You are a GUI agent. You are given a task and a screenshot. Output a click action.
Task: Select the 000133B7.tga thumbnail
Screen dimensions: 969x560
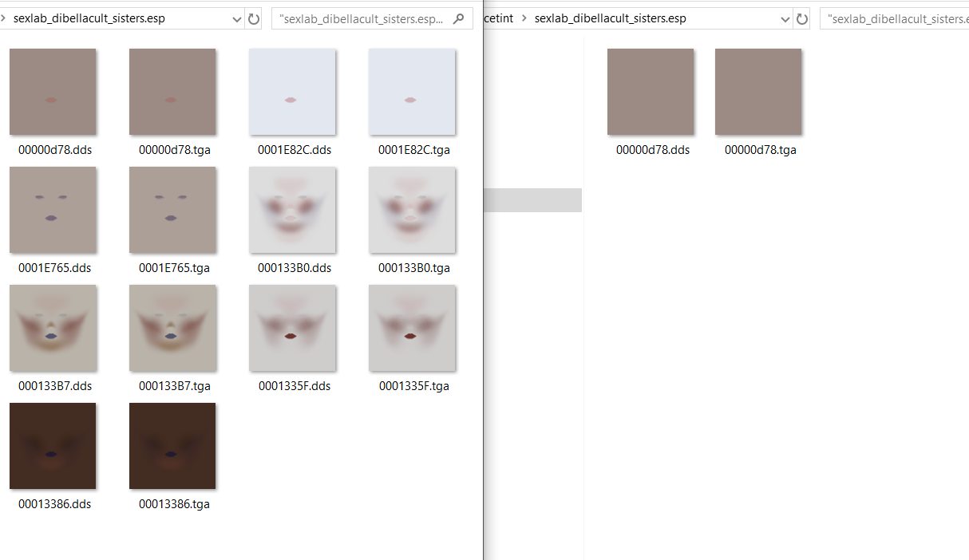pyautogui.click(x=172, y=328)
